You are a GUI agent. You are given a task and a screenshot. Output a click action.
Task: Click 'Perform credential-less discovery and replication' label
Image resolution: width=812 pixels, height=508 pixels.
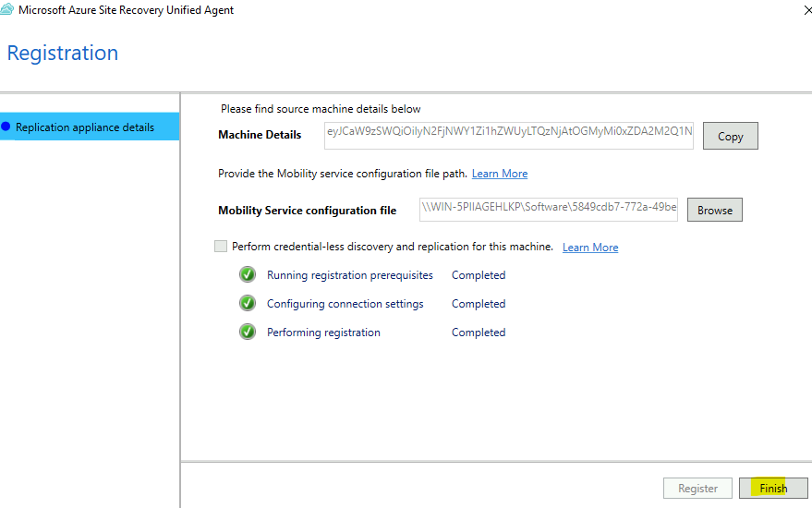pyautogui.click(x=393, y=247)
